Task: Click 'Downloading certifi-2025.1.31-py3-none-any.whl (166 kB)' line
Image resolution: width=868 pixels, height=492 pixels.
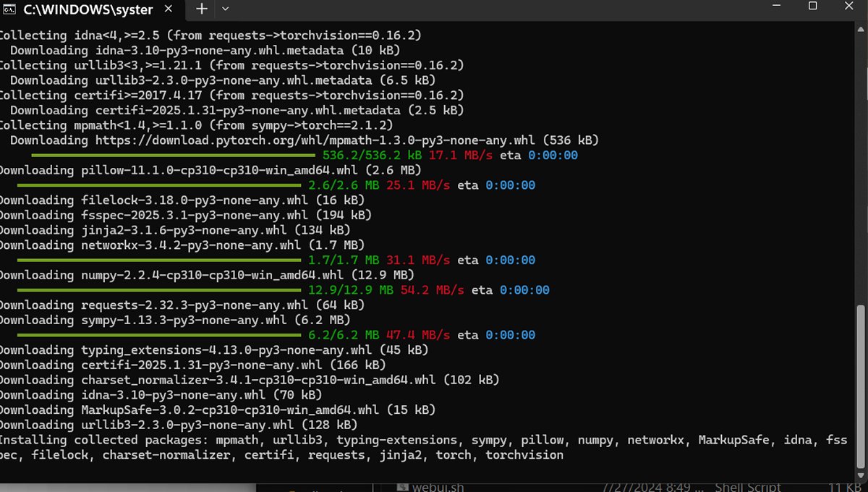Action: click(x=192, y=365)
